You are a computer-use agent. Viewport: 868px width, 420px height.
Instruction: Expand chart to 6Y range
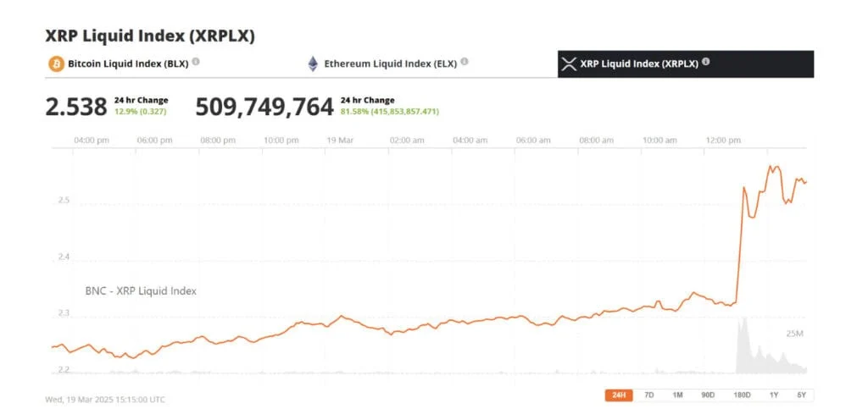coord(801,395)
